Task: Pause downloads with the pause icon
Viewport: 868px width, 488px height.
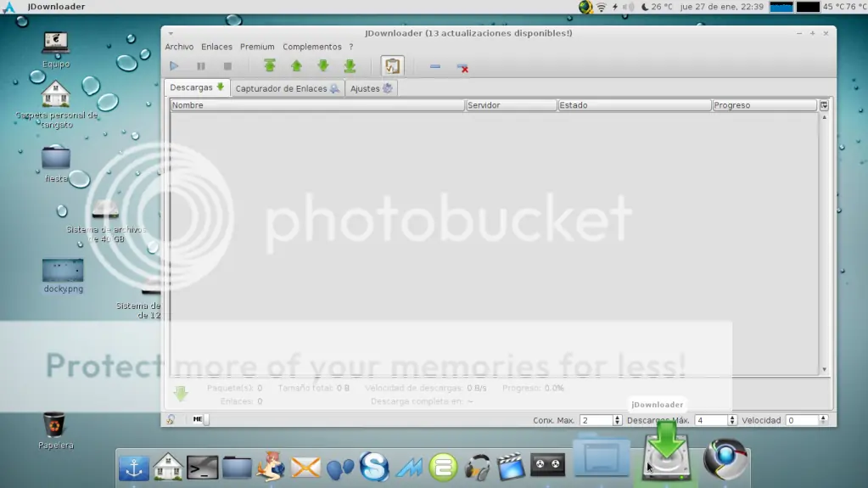Action: point(201,66)
